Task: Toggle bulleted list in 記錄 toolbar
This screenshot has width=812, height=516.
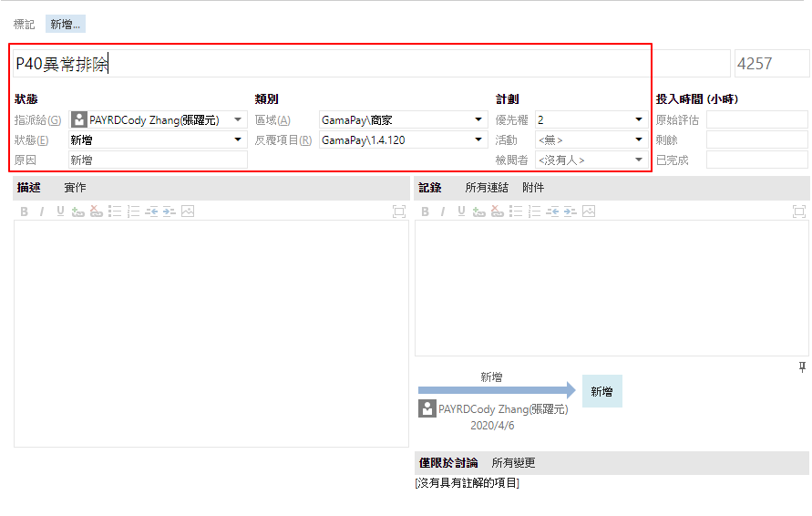Action: [516, 212]
